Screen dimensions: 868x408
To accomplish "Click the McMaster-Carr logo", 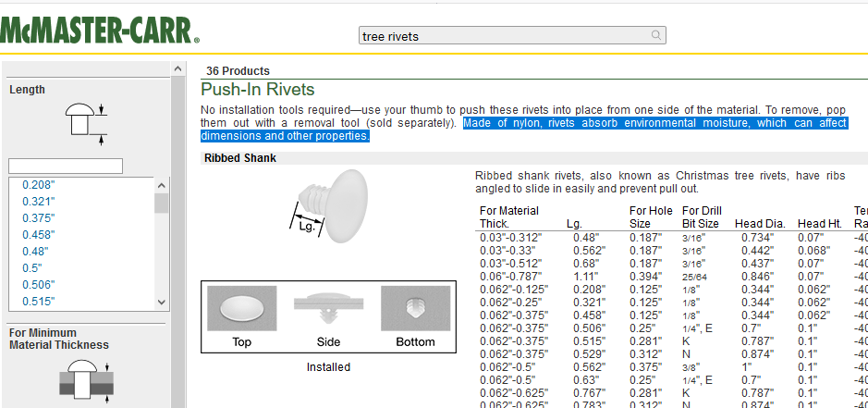I will 100,31.
